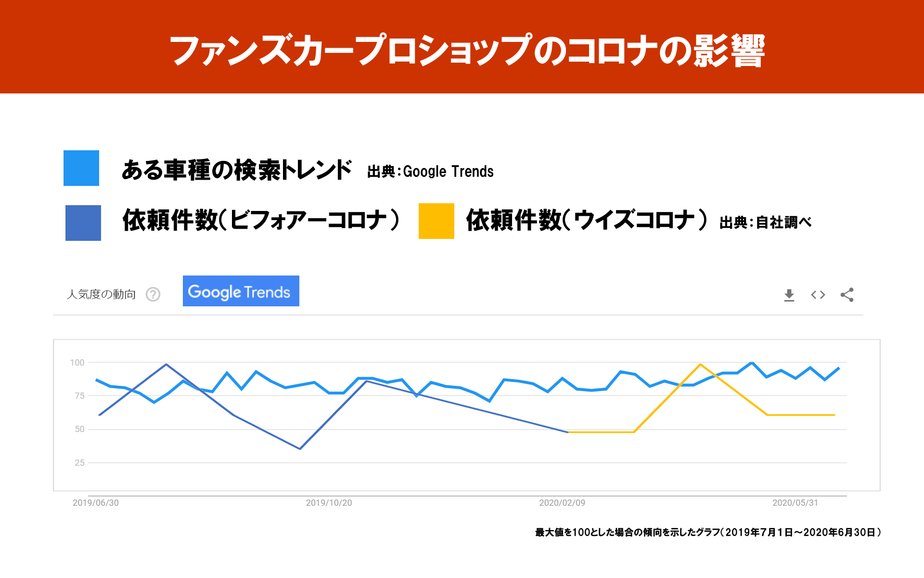This screenshot has height=578, width=924.
Task: Click the 出典:自社調べ source text
Action: [765, 223]
